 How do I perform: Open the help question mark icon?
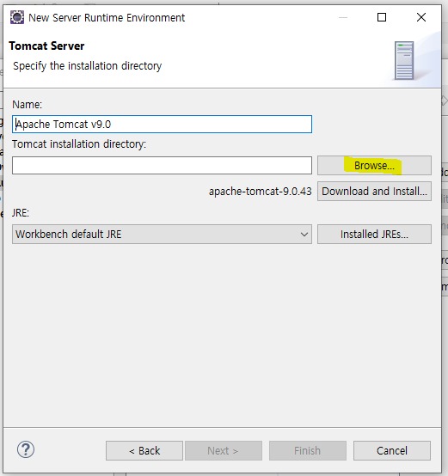coord(26,449)
